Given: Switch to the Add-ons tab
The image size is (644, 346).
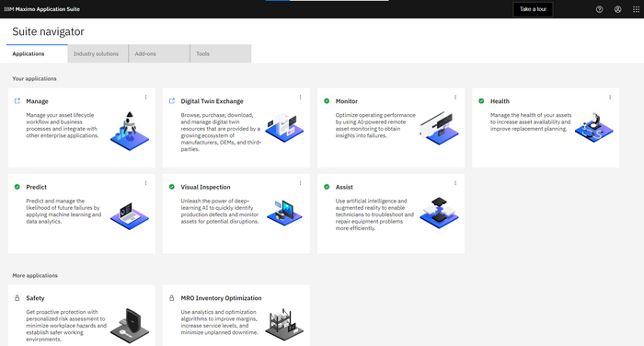Looking at the screenshot, I should pyautogui.click(x=159, y=53).
